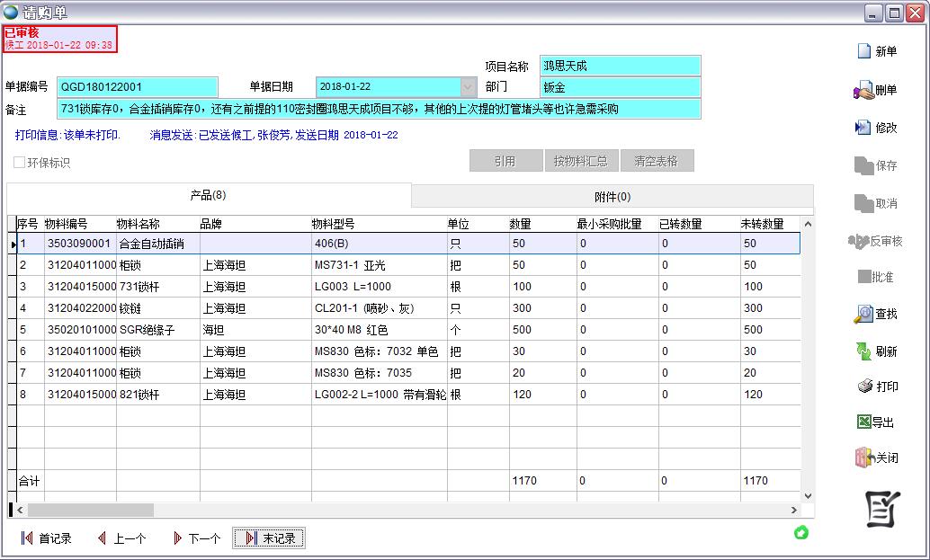The image size is (930, 560).
Task: Go to 首记录 first record
Action: pyautogui.click(x=46, y=538)
